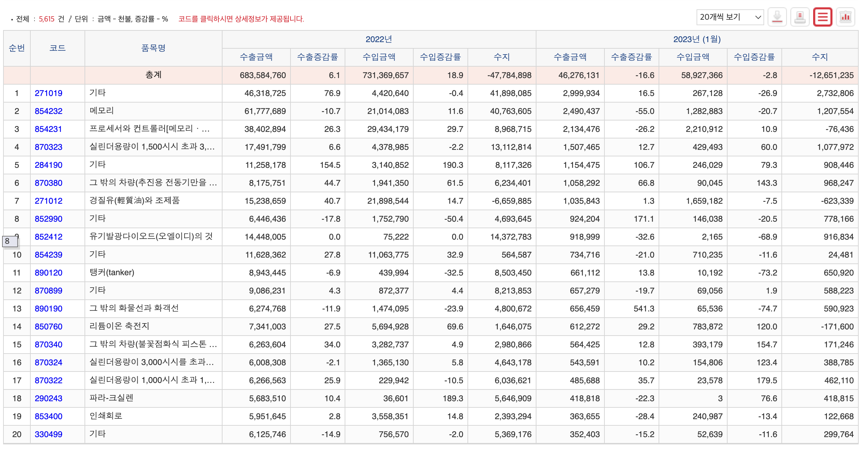Open code link 853400
The width and height of the screenshot is (868, 453).
click(x=48, y=416)
